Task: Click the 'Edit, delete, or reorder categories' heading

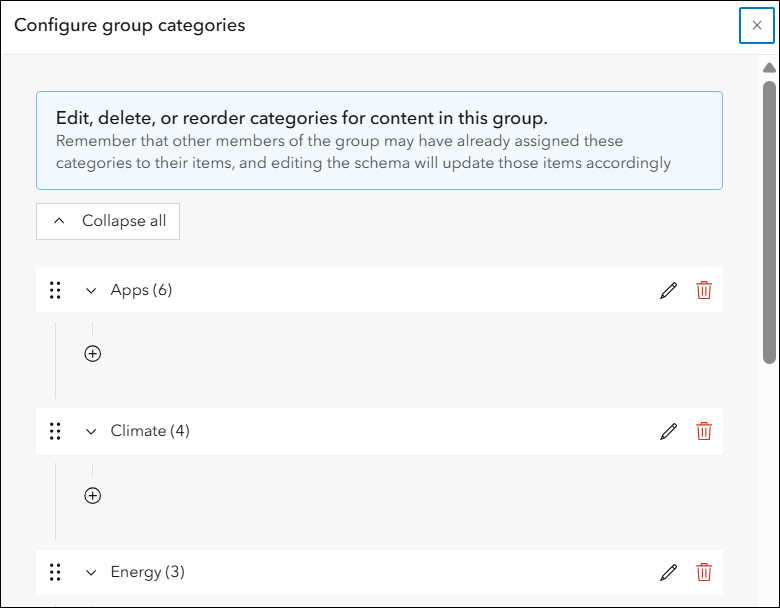Action: click(301, 118)
